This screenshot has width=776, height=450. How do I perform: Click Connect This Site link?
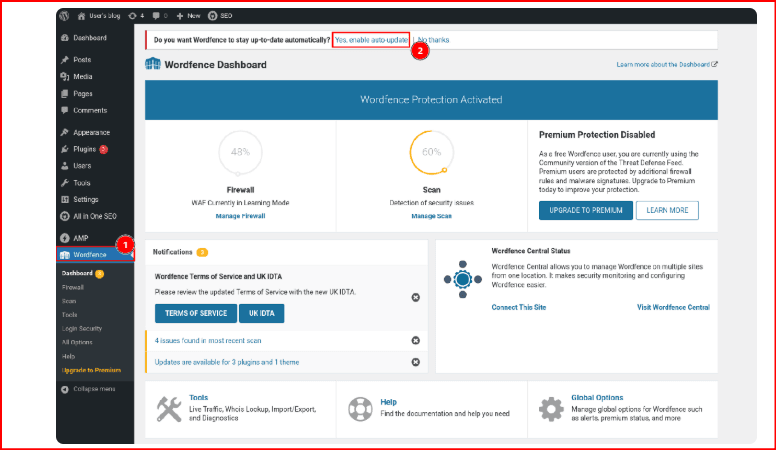pyautogui.click(x=519, y=307)
